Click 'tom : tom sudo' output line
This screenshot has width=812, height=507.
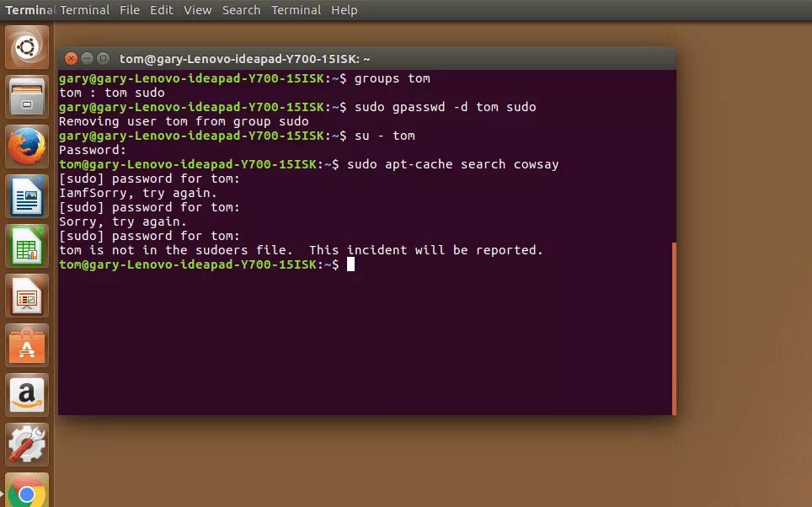[x=112, y=93]
